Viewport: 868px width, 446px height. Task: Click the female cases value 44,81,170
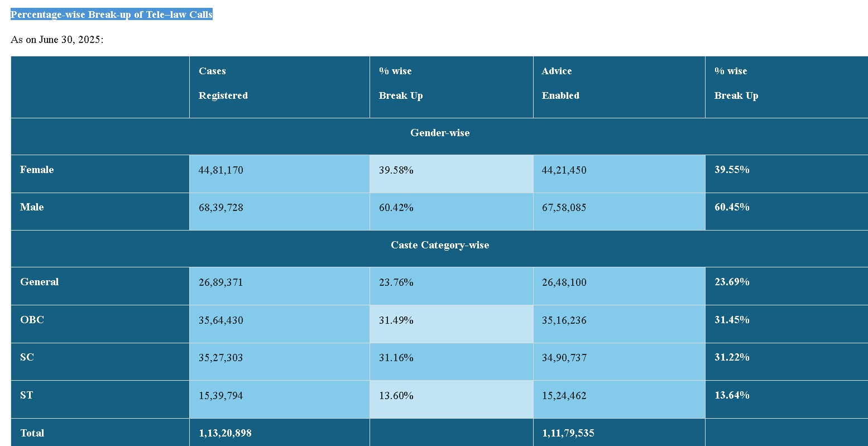(221, 170)
